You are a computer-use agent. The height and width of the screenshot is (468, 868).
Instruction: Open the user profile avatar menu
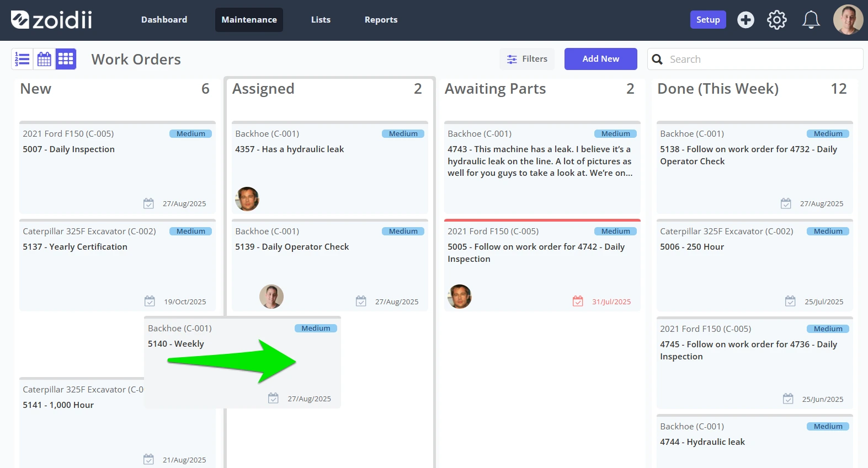[x=848, y=20]
